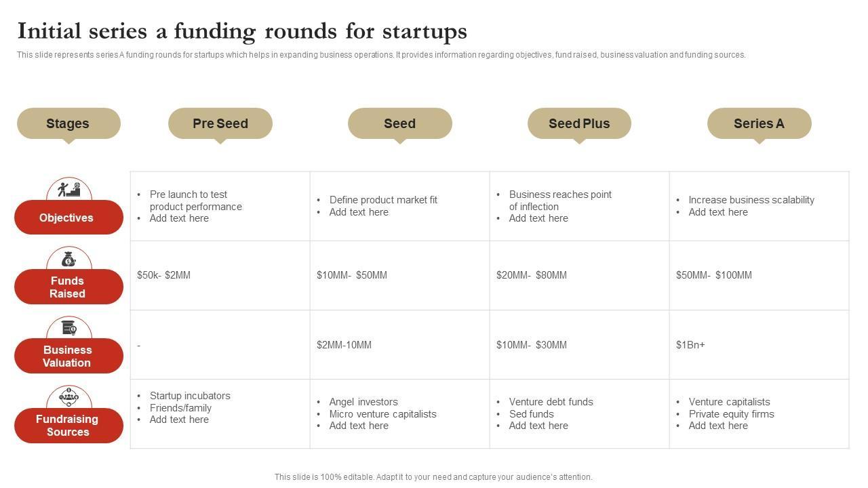Click the editable footer note text

[433, 477]
